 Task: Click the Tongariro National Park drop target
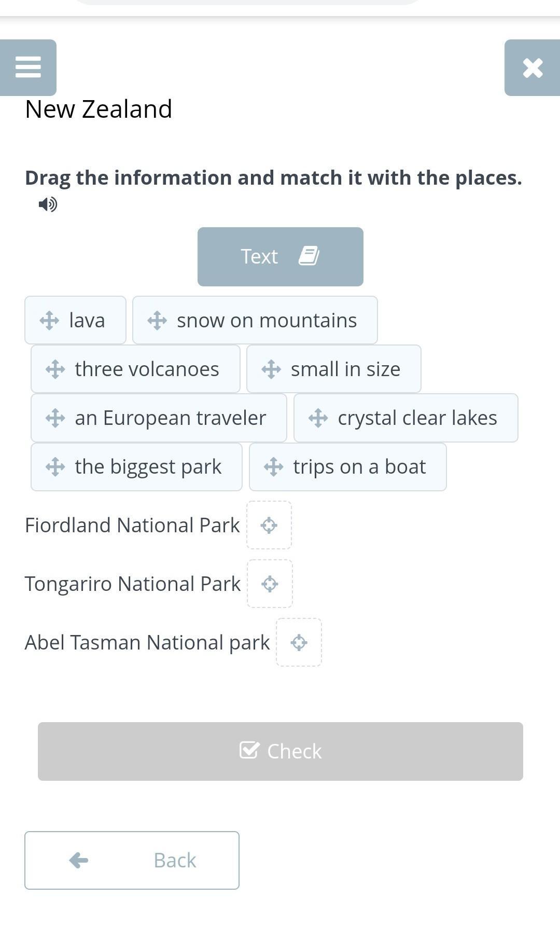270,584
